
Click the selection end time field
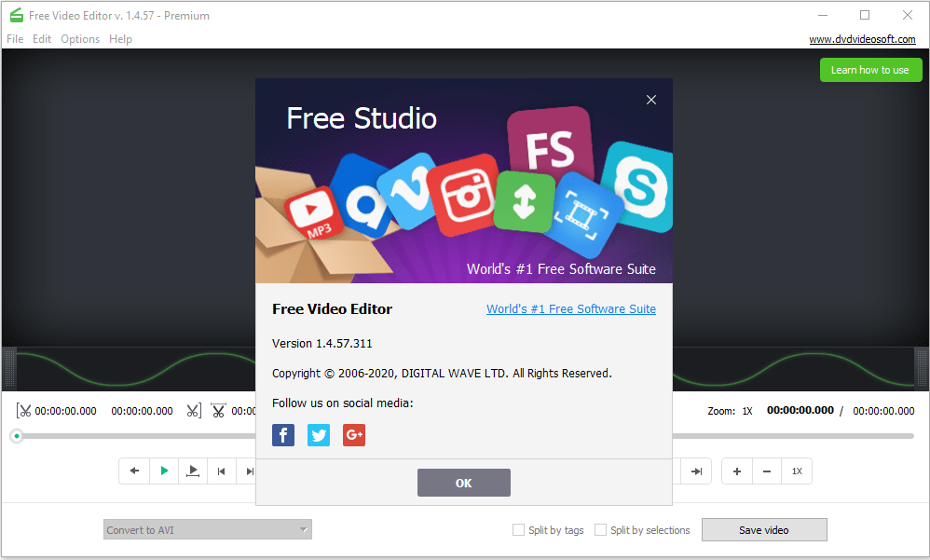pos(142,411)
